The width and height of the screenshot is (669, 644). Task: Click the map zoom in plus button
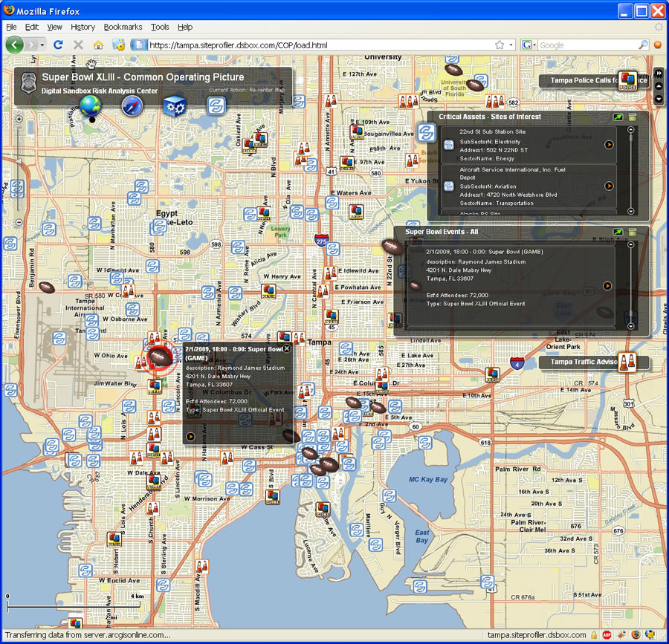click(x=19, y=119)
